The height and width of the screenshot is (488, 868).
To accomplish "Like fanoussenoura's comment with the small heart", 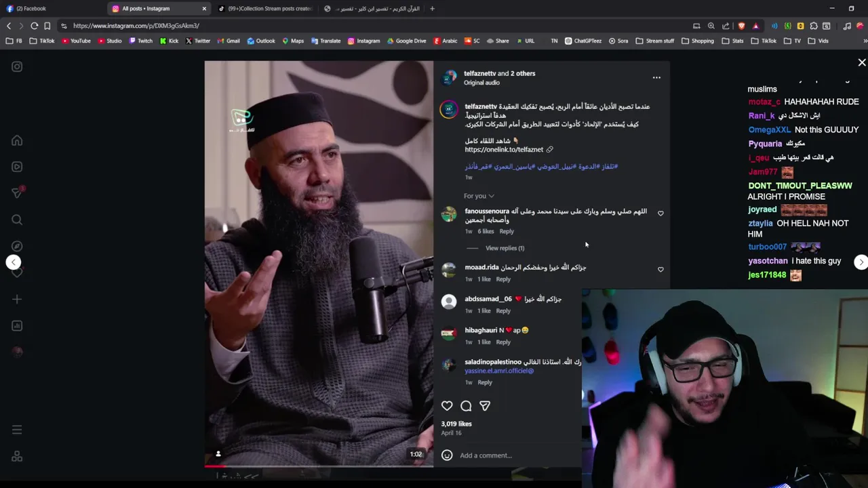I will [x=660, y=213].
